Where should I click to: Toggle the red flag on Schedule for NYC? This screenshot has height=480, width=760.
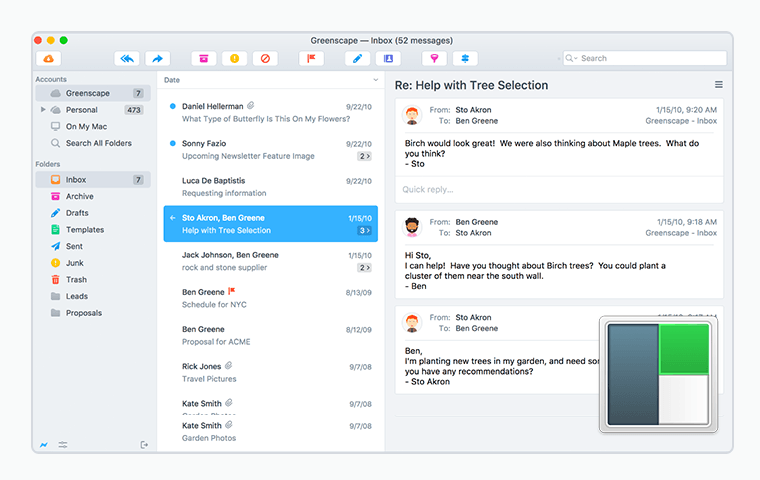pyautogui.click(x=232, y=291)
